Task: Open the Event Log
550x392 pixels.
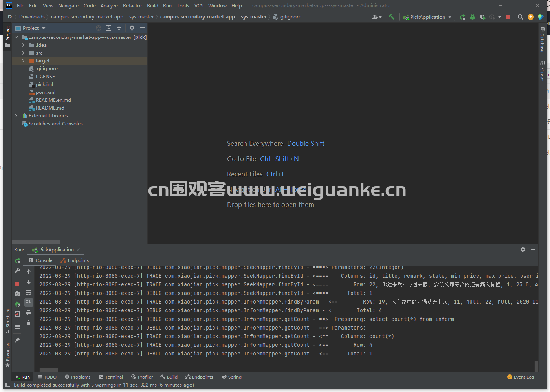Action: pos(521,377)
